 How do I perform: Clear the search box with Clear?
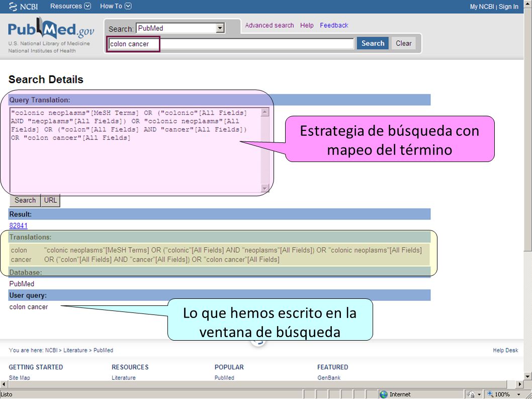pyautogui.click(x=403, y=43)
